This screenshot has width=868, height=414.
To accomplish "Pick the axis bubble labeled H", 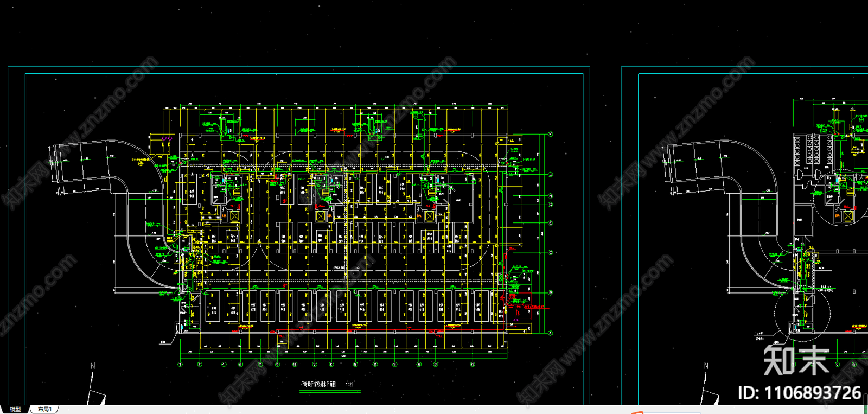I will click(x=550, y=196).
